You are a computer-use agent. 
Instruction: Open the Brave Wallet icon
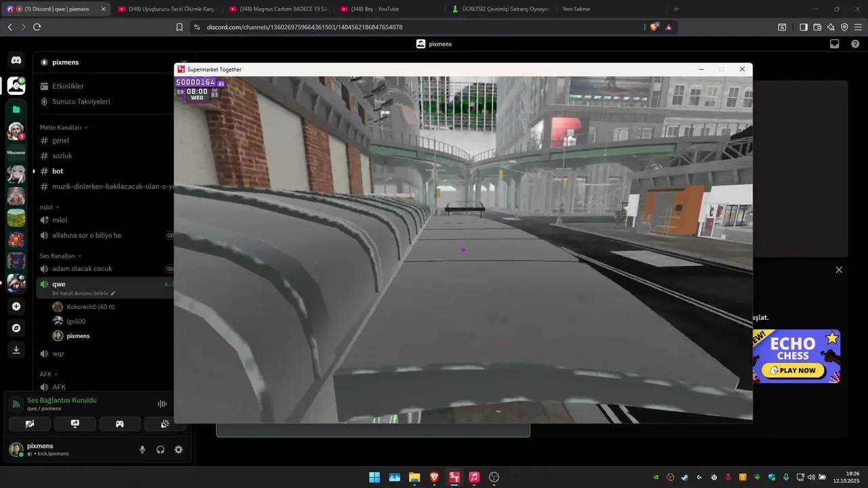[817, 27]
